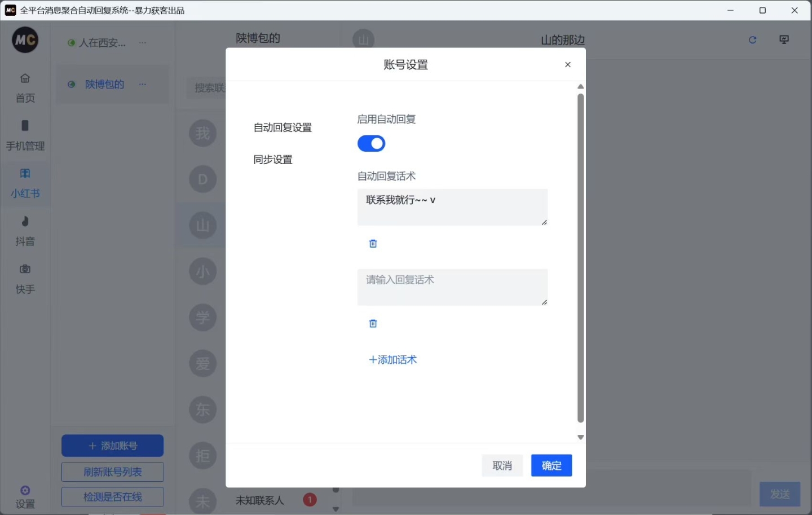Delete the first reply script via trash icon
812x515 pixels.
pos(373,243)
